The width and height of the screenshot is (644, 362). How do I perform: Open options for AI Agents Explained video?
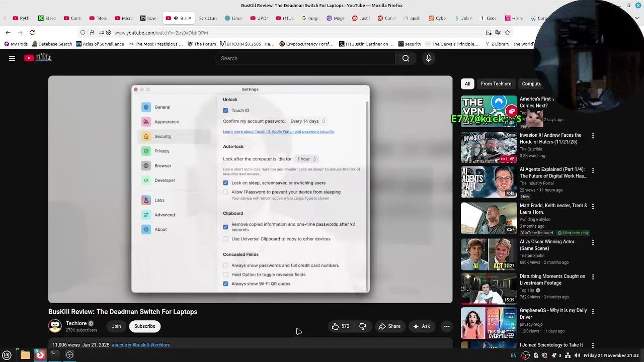pos(593,170)
